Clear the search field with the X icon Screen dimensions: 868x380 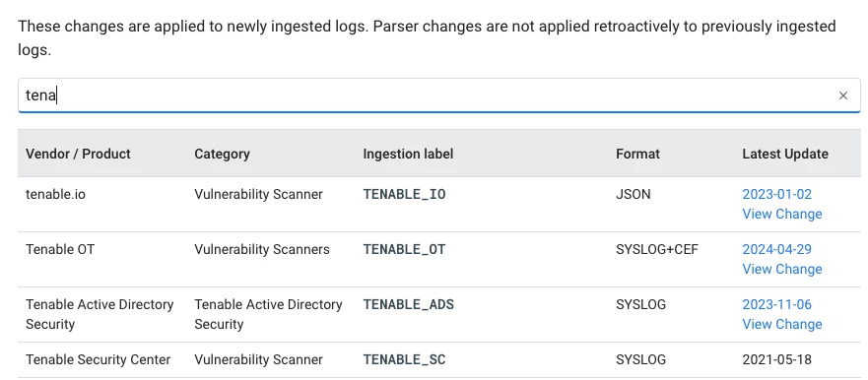842,95
